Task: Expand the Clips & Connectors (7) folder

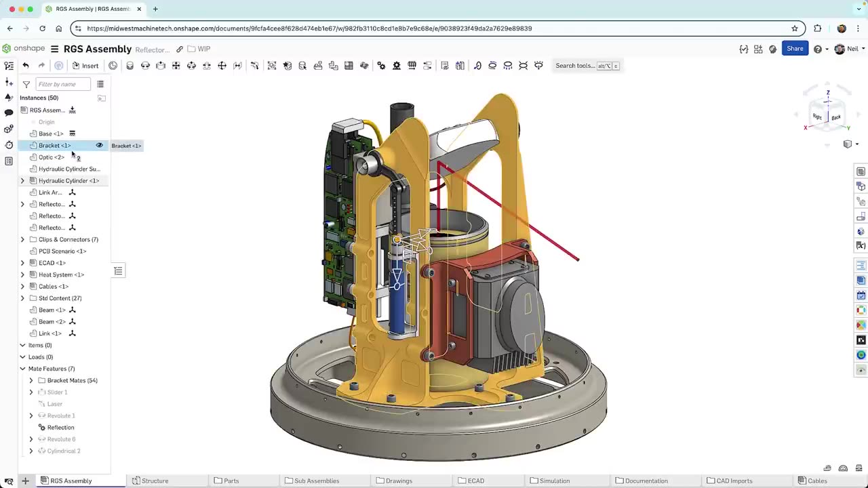Action: 22,239
